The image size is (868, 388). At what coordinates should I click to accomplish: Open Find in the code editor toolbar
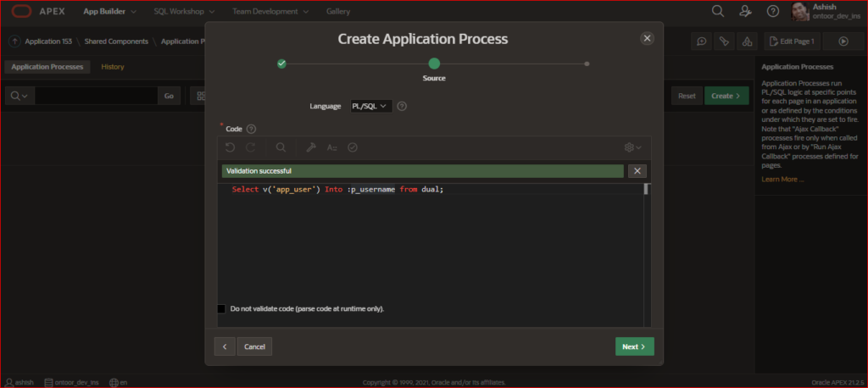point(281,147)
